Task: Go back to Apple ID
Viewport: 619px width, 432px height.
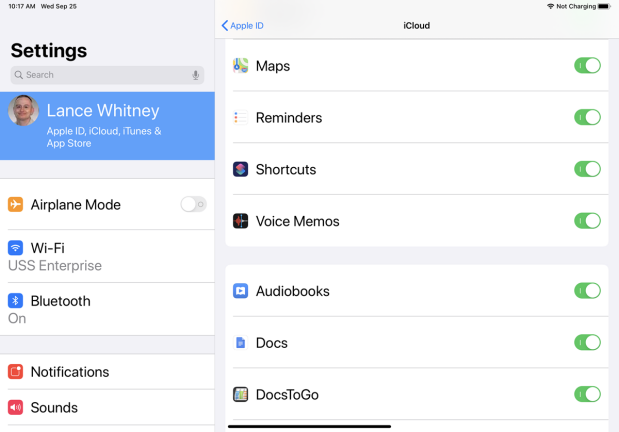Action: [242, 26]
